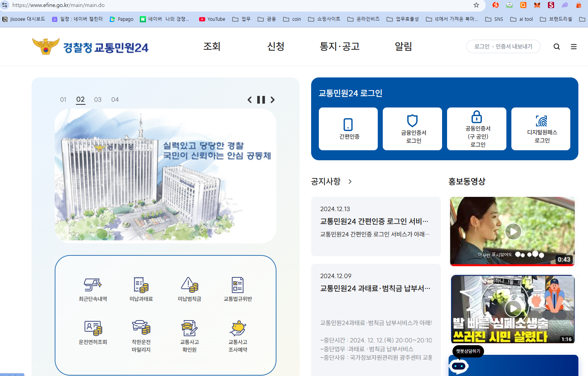
Task: Open the coin bookmarks folder
Action: pos(292,19)
